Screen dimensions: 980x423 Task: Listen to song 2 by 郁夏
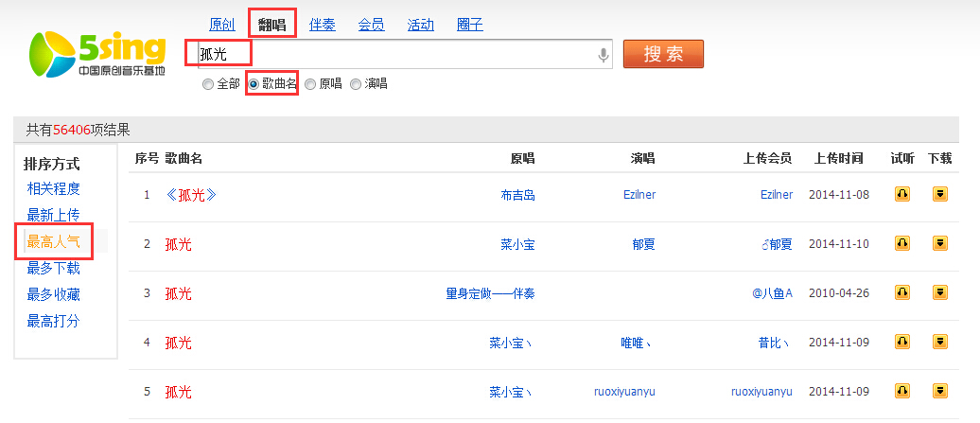click(901, 243)
